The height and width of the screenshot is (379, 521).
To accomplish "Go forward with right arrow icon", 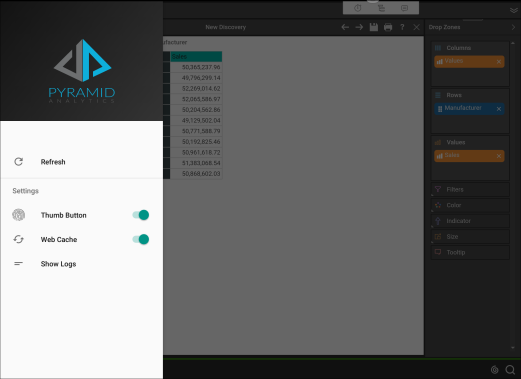I will [x=359, y=27].
